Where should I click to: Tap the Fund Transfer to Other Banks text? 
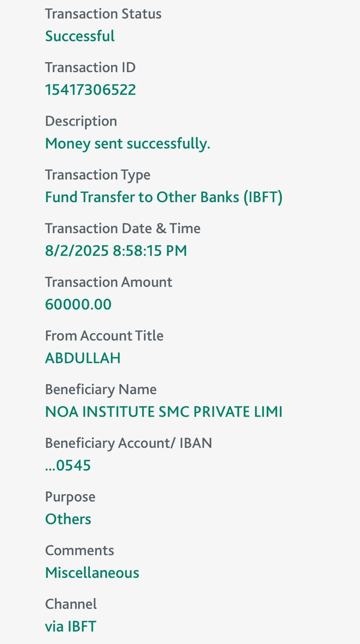(x=163, y=197)
